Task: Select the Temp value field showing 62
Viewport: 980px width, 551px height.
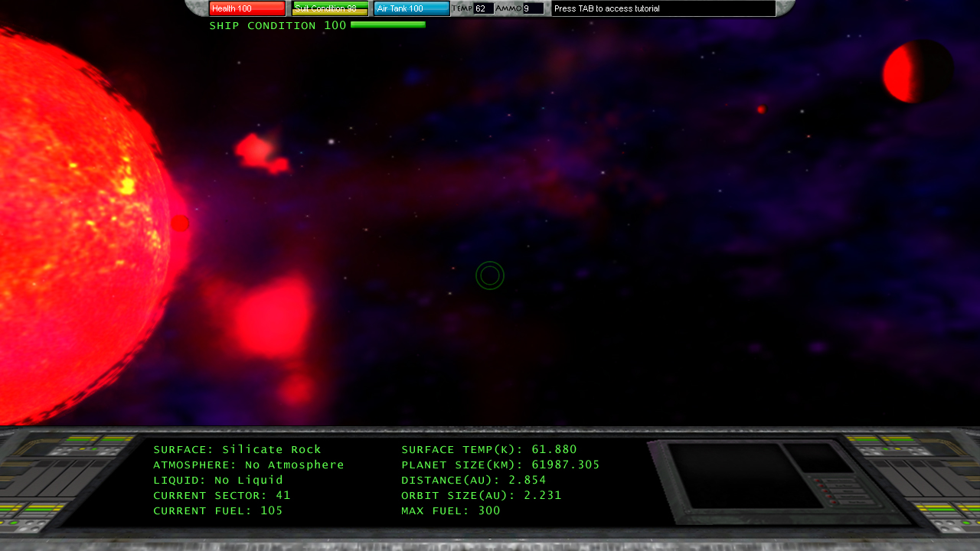Action: tap(483, 8)
